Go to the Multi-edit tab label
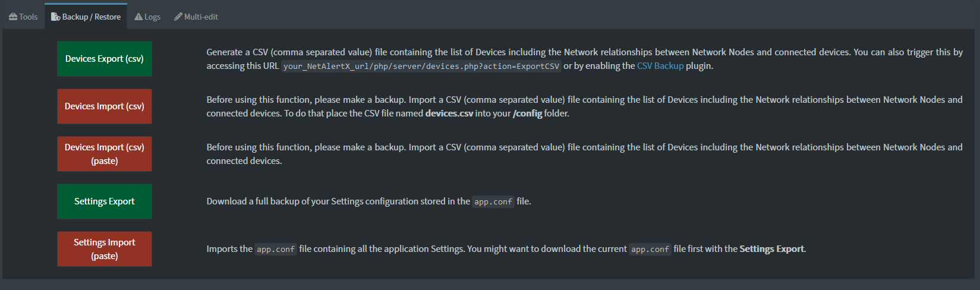 (x=201, y=17)
